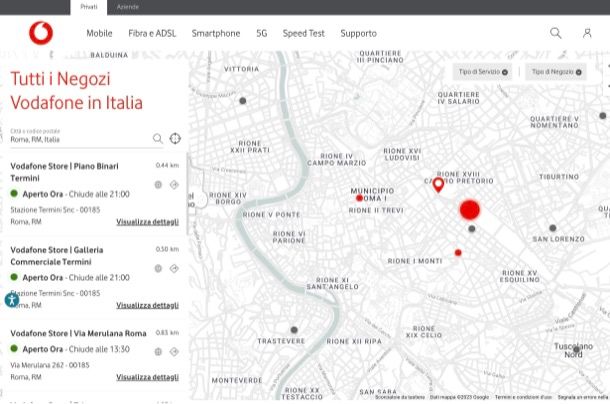The height and width of the screenshot is (404, 610).
Task: Click the Trastevere map label
Action: [x=281, y=341]
